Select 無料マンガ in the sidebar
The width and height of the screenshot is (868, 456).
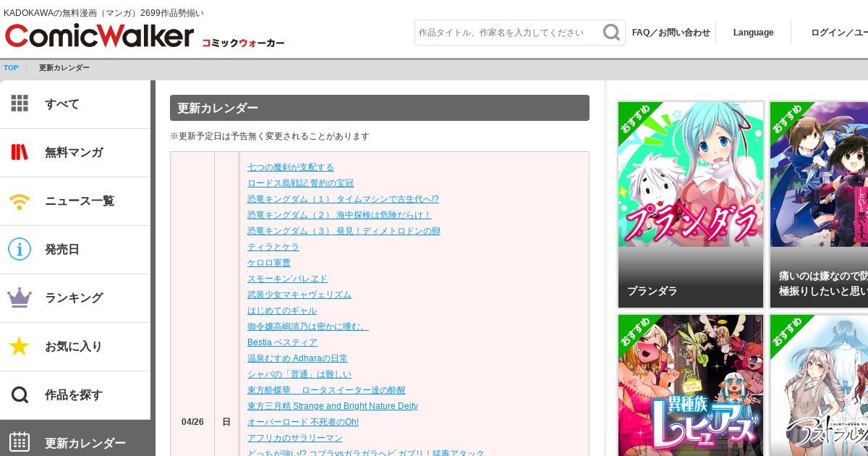click(x=75, y=153)
